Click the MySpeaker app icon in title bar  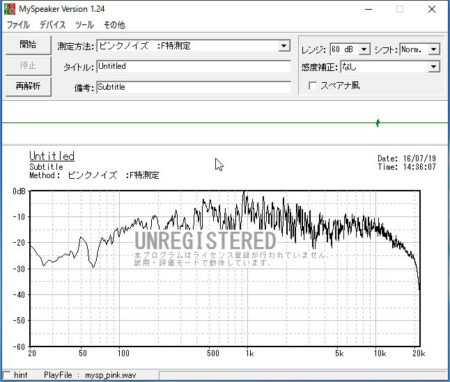click(10, 9)
